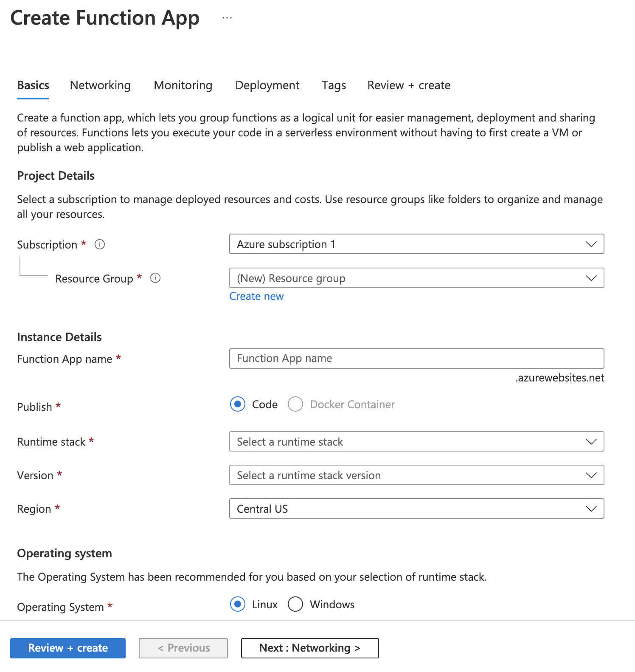Image resolution: width=635 pixels, height=672 pixels.
Task: Go to the Monitoring tab
Action: pyautogui.click(x=183, y=85)
